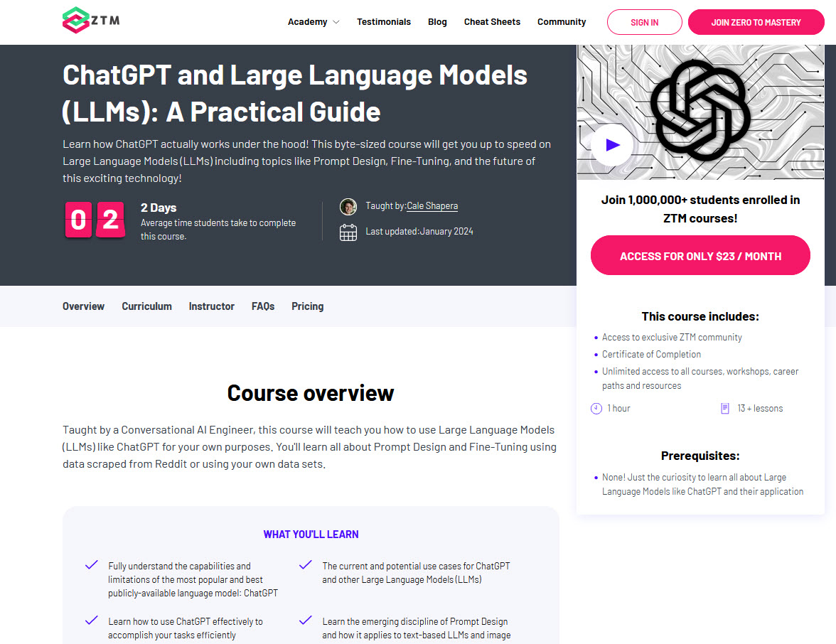Open Testimonials in the top navigation

pos(383,22)
